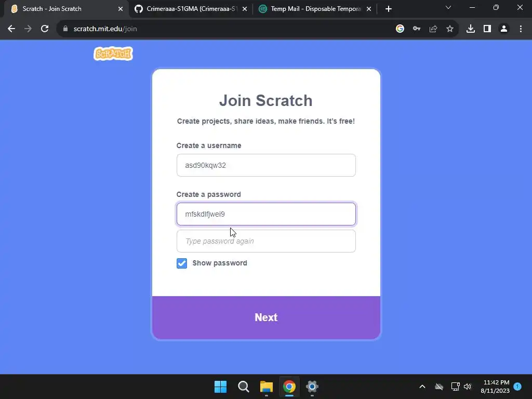Open Chrome three-dot menu
Image resolution: width=532 pixels, height=399 pixels.
pyautogui.click(x=521, y=29)
